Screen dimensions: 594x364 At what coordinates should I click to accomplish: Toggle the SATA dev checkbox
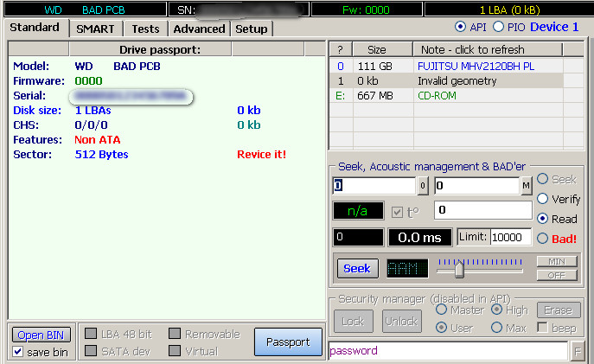click(x=91, y=351)
